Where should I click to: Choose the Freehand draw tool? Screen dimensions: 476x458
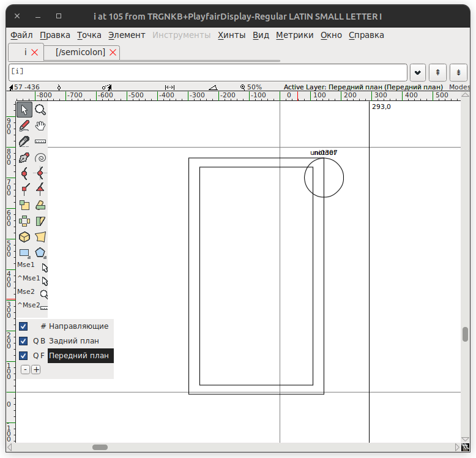24,126
